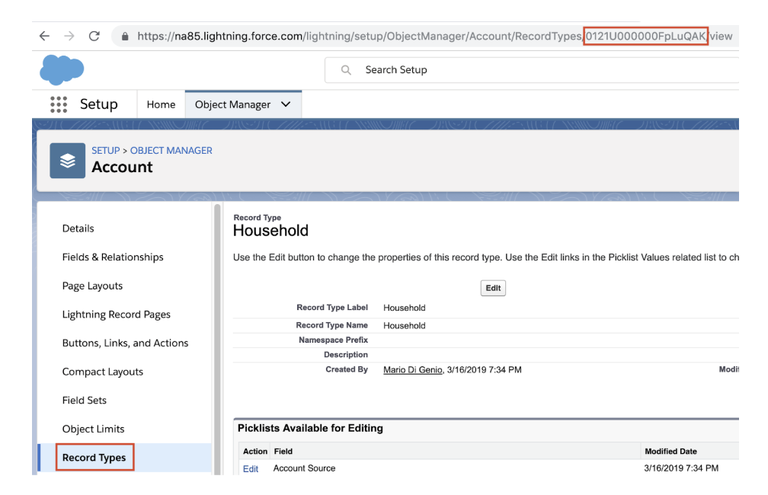Viewport: 768px width, 495px height.
Task: Click Edit link for Account Source
Action: click(x=250, y=469)
